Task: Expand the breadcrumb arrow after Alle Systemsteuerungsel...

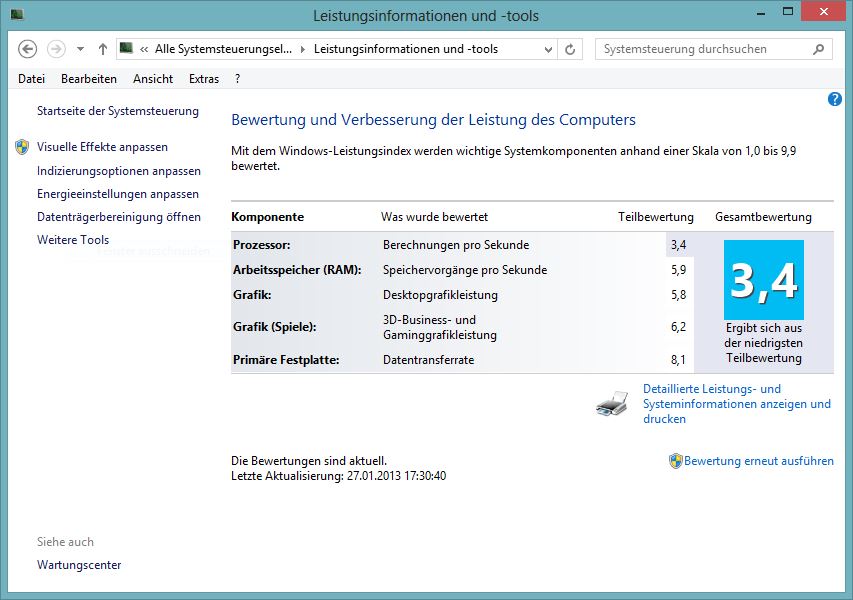Action: click(x=303, y=50)
